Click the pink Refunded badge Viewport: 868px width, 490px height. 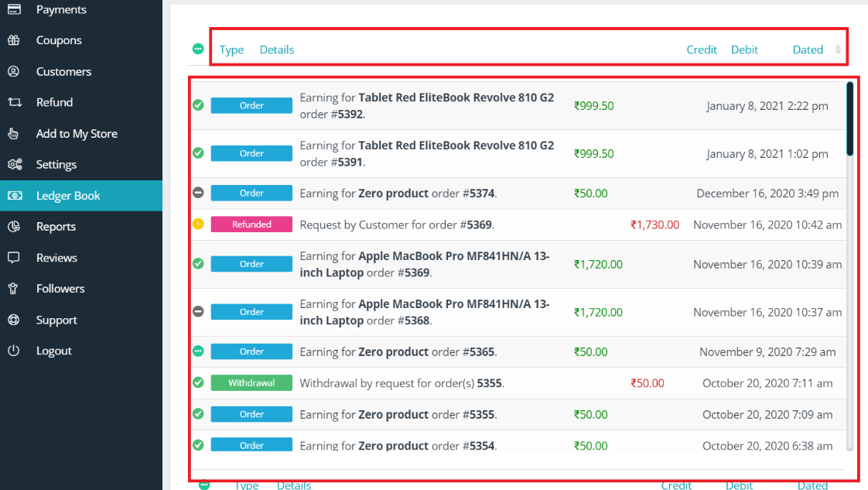click(251, 224)
